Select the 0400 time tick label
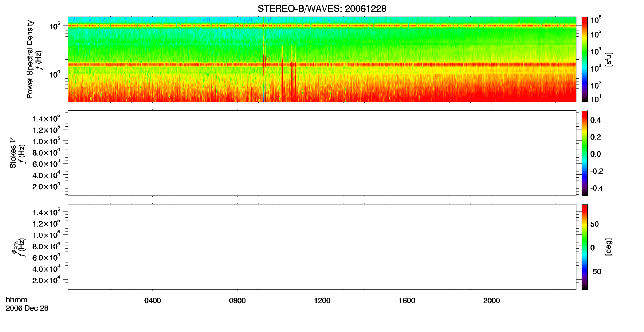This screenshot has width=644, height=332. [x=153, y=301]
